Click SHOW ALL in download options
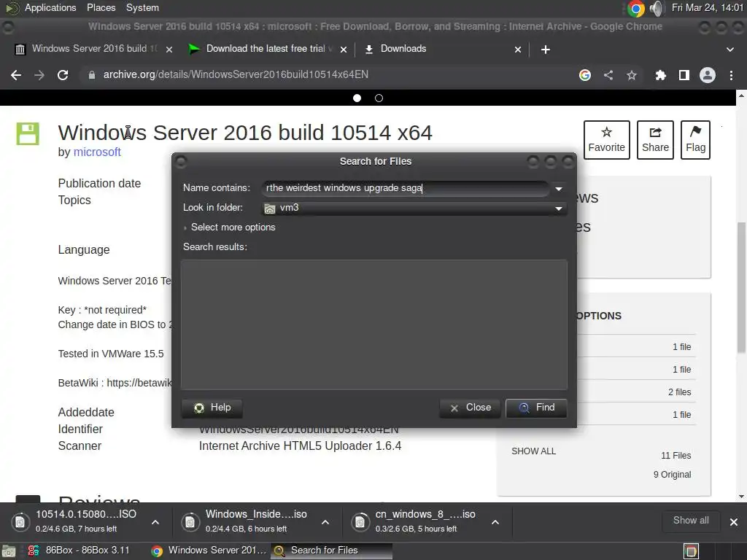Image resolution: width=747 pixels, height=560 pixels. (x=533, y=451)
